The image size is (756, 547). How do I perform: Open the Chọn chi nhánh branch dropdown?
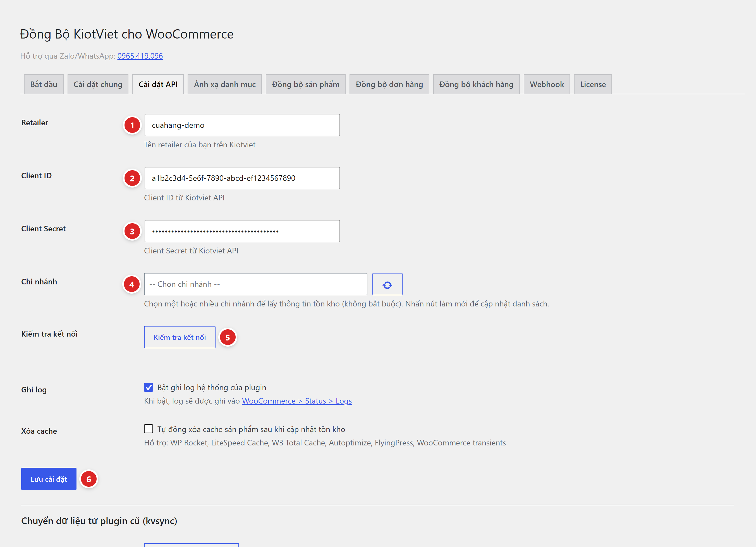click(256, 284)
